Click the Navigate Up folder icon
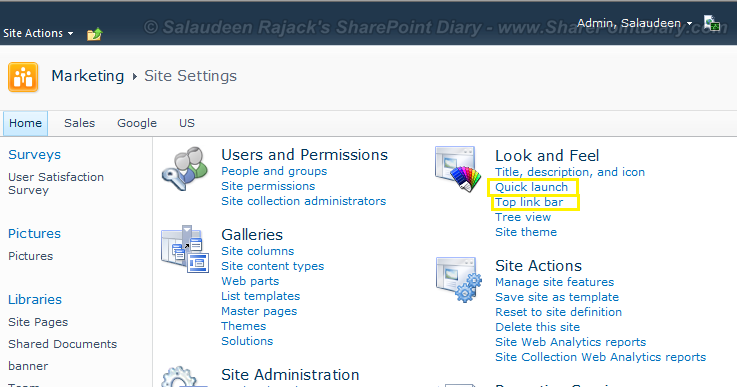The image size is (737, 387). (94, 34)
